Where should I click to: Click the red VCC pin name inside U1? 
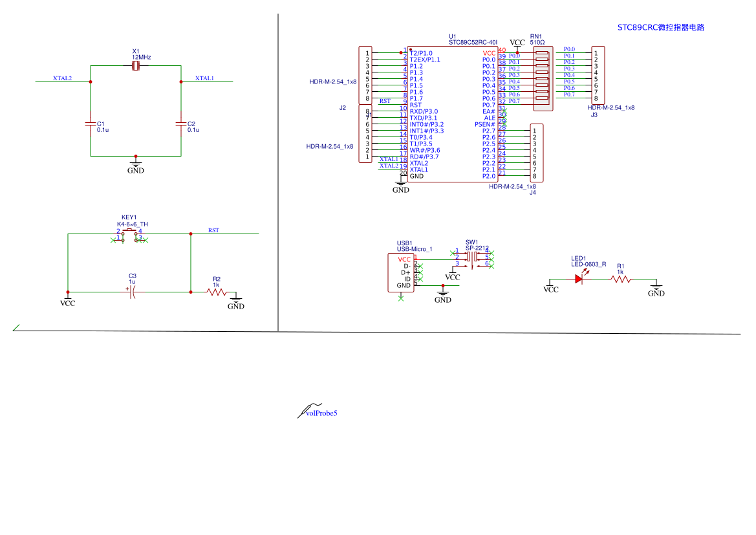click(x=490, y=53)
